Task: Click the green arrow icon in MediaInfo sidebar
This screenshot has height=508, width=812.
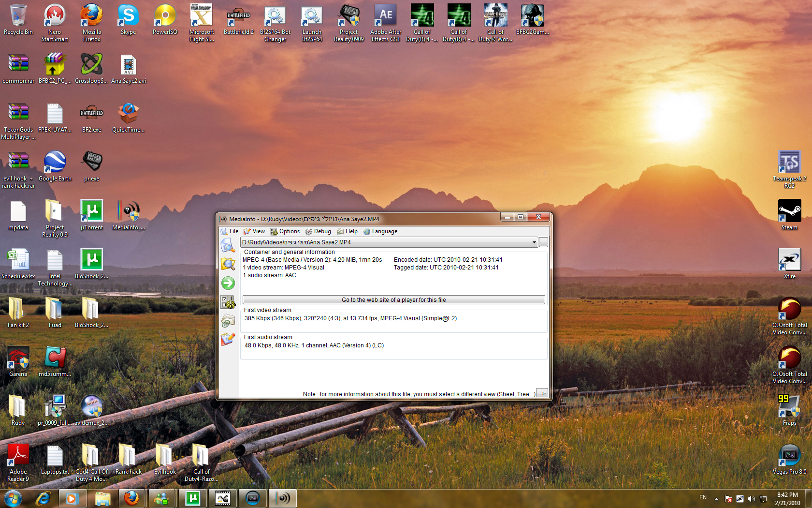Action: [228, 283]
